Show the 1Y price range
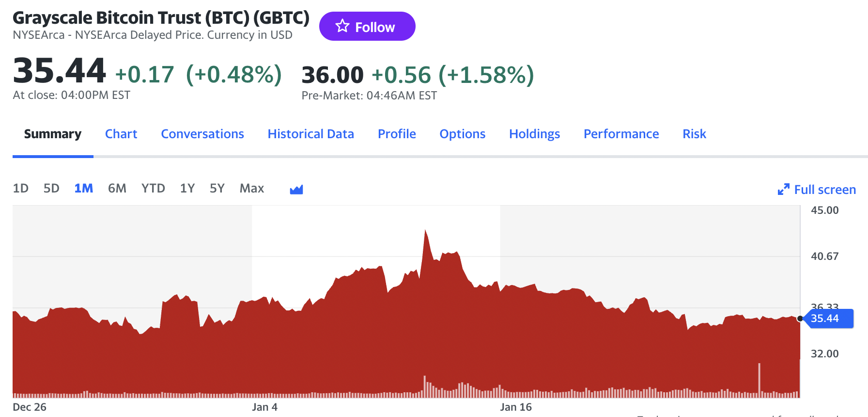The width and height of the screenshot is (868, 417). pyautogui.click(x=187, y=188)
